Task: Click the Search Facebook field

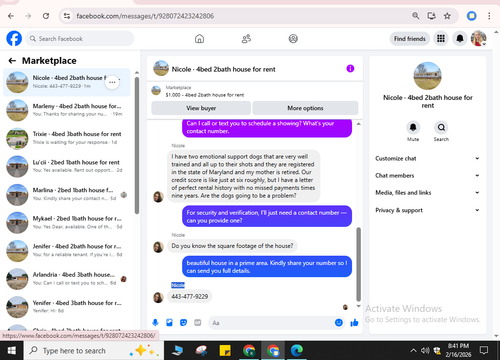Action: pyautogui.click(x=80, y=39)
